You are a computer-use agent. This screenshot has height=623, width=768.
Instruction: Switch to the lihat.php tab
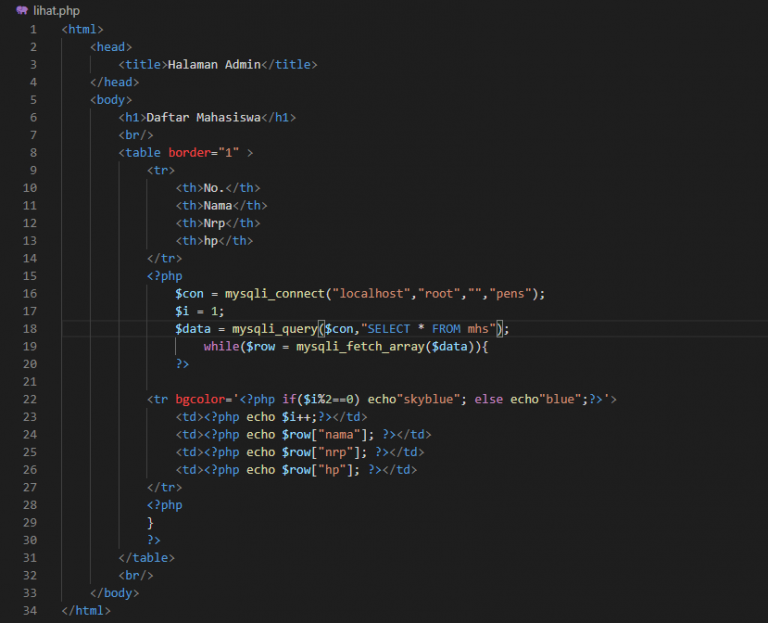coord(56,10)
